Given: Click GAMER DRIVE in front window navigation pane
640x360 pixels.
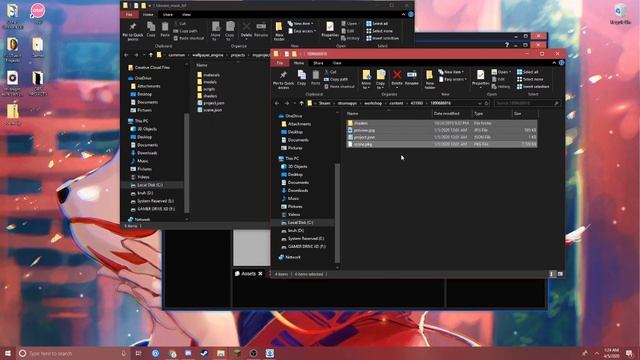Looking at the screenshot, I should pos(303,247).
